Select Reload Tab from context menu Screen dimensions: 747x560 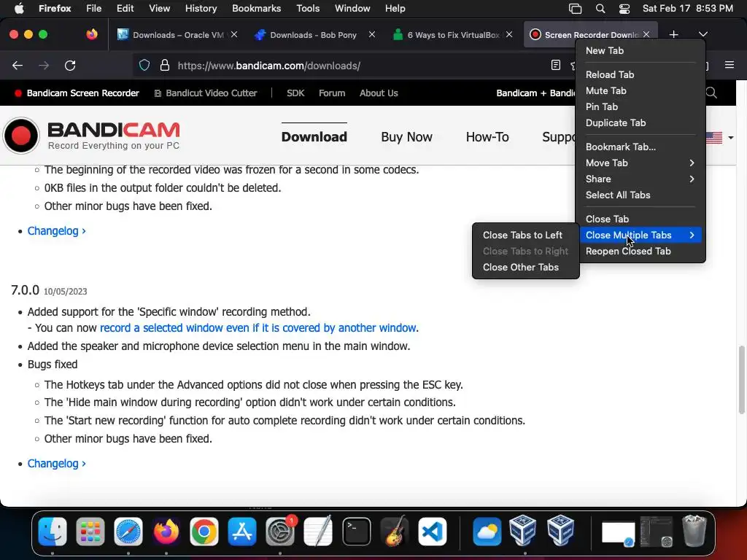coord(640,74)
